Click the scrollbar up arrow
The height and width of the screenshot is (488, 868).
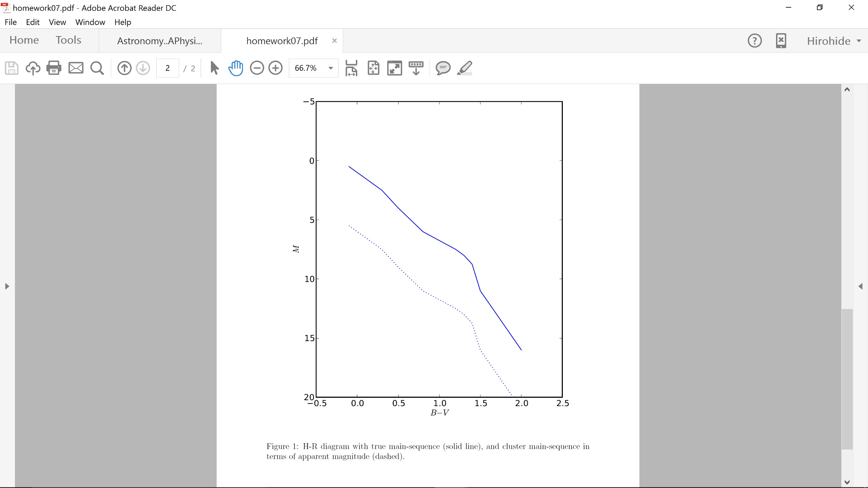pos(847,90)
